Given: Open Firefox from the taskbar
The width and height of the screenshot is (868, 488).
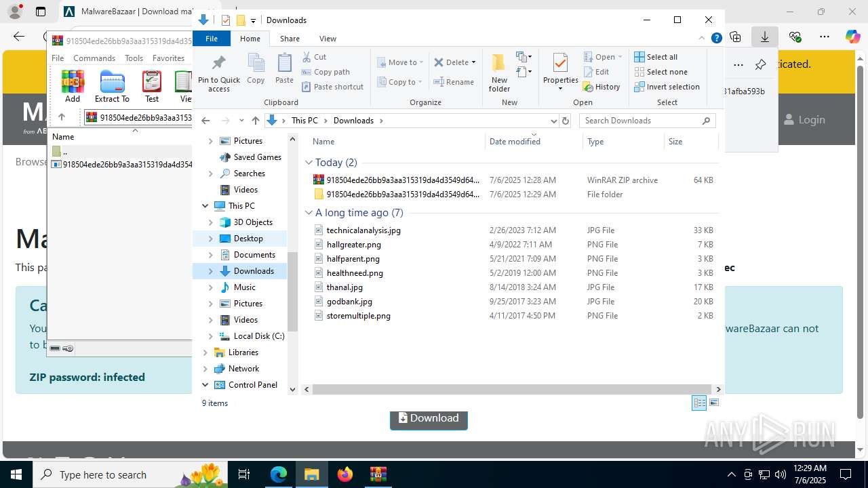Looking at the screenshot, I should tap(345, 474).
